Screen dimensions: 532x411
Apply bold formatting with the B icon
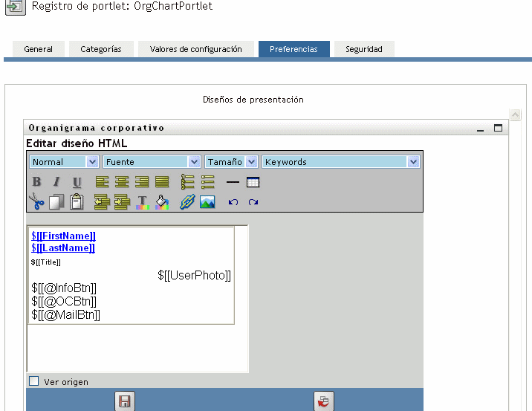36,182
